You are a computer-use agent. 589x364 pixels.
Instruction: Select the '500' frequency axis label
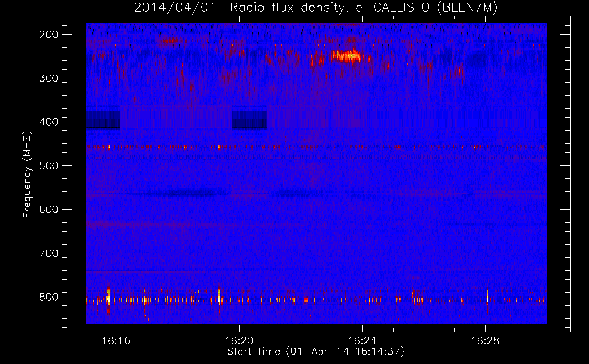[49, 166]
